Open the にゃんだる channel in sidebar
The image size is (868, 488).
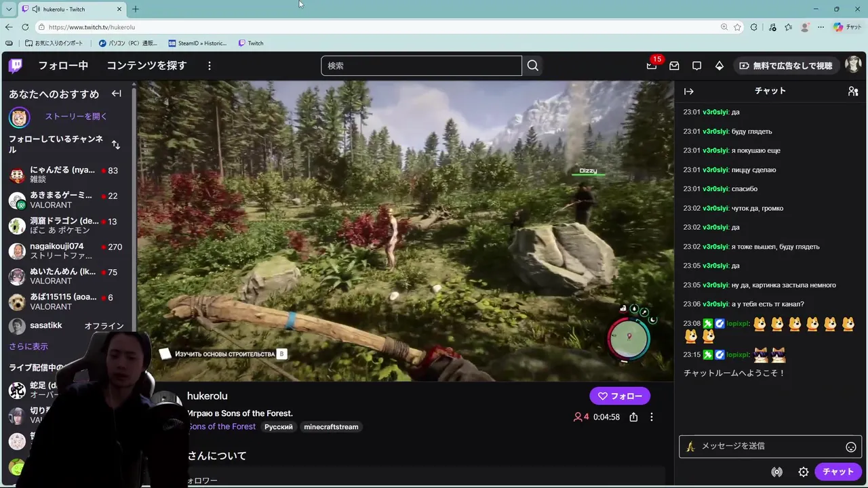click(68, 175)
